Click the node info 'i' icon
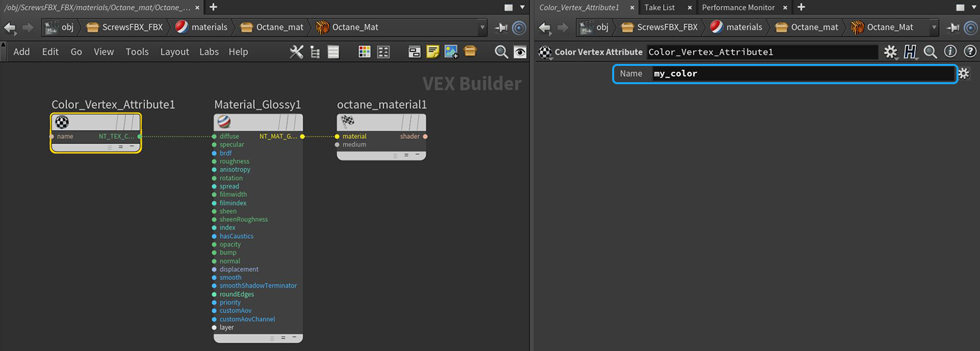This screenshot has width=980, height=351. pos(951,52)
